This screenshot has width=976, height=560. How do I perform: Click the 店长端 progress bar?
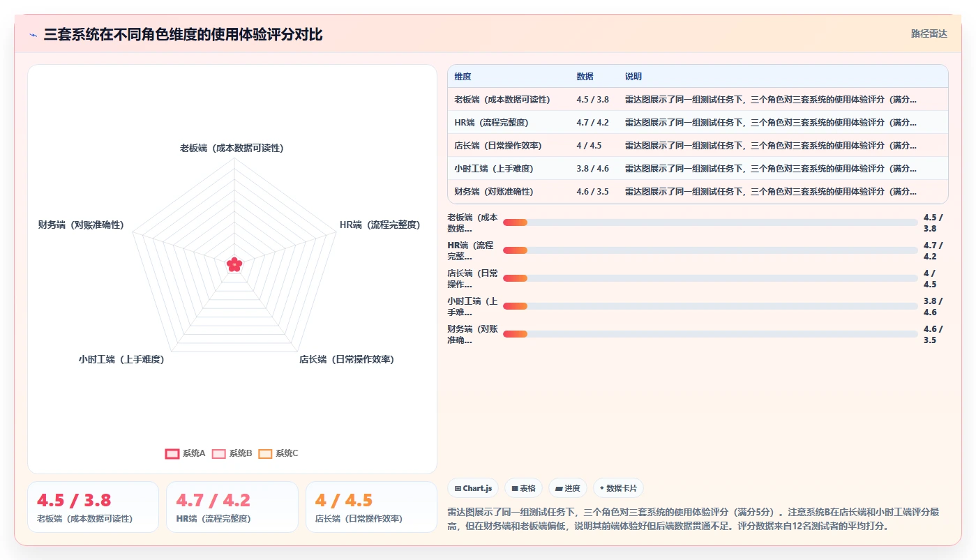[710, 278]
